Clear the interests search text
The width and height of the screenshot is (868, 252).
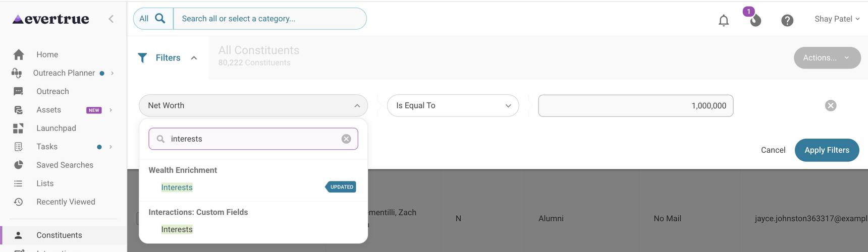(x=346, y=139)
